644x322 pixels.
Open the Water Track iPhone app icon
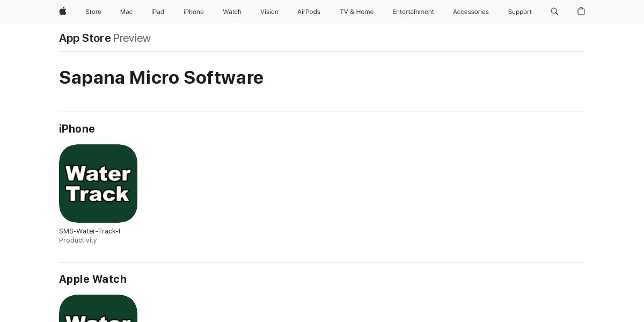[x=98, y=184]
